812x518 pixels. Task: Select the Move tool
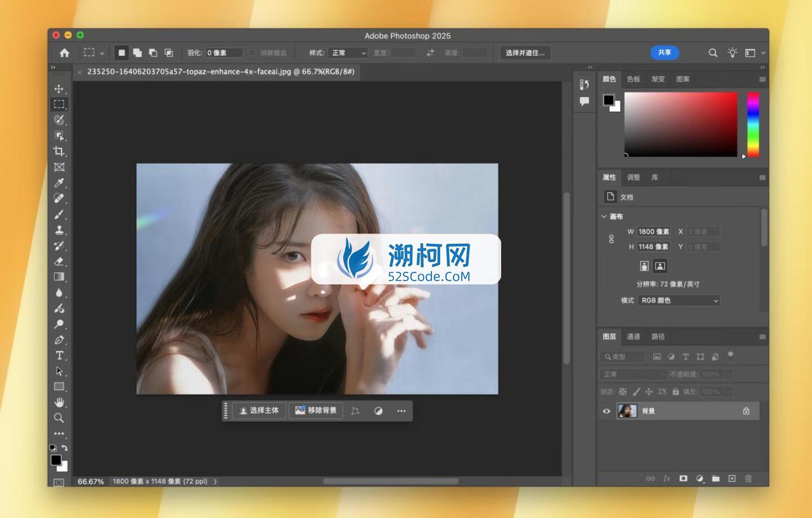click(x=59, y=89)
